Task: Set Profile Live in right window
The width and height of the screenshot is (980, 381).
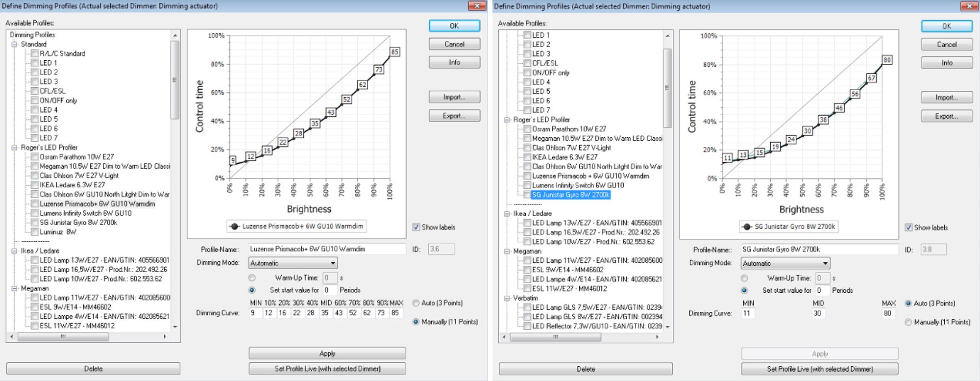Action: point(820,369)
